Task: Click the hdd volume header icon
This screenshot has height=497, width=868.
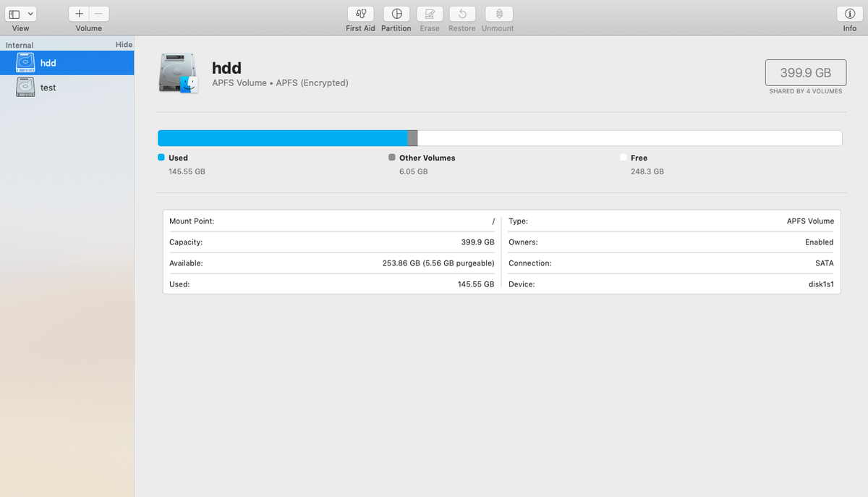Action: click(x=177, y=72)
